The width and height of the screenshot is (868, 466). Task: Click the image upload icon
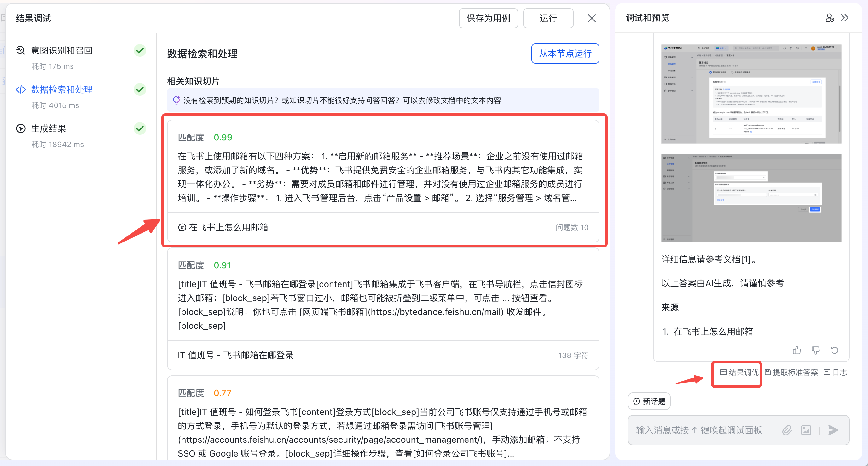point(806,430)
